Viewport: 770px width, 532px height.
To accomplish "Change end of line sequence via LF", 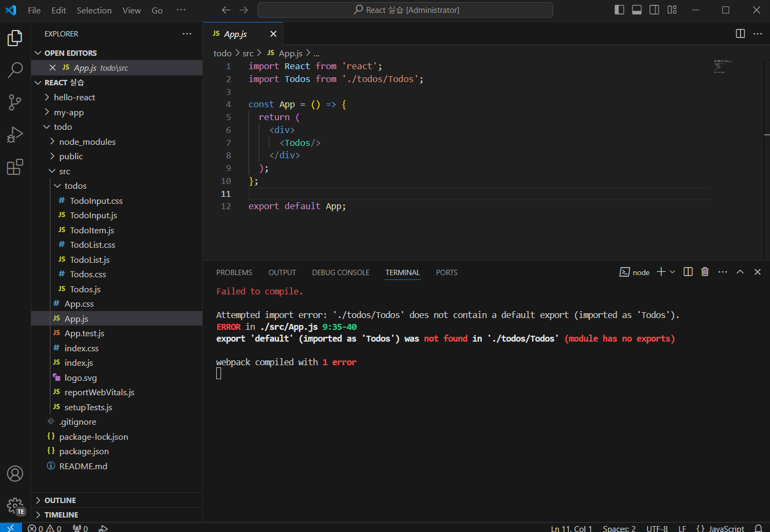I will 683,528.
